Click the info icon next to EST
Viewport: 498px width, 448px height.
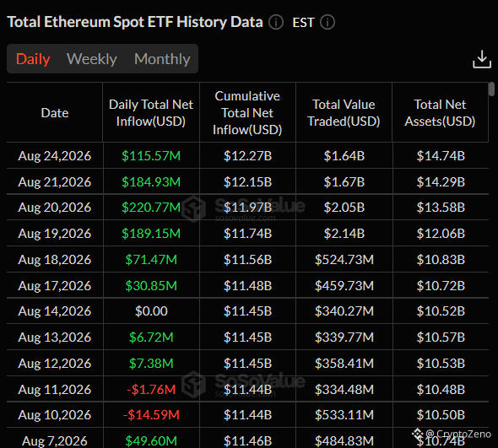coord(327,23)
